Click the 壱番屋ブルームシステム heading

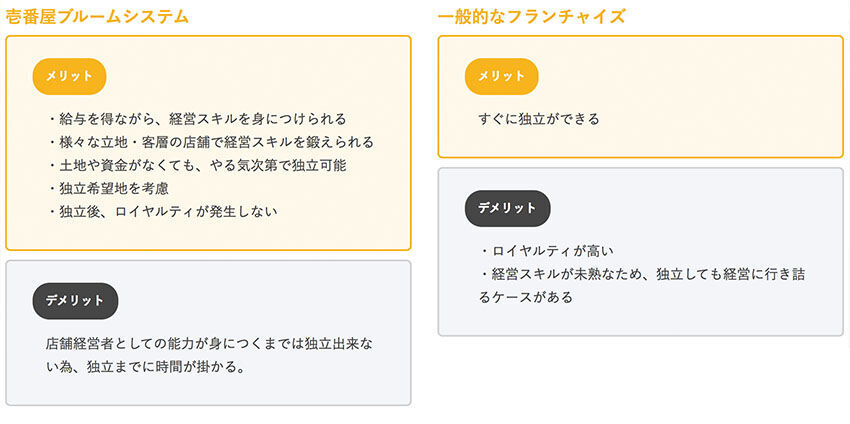tap(97, 16)
